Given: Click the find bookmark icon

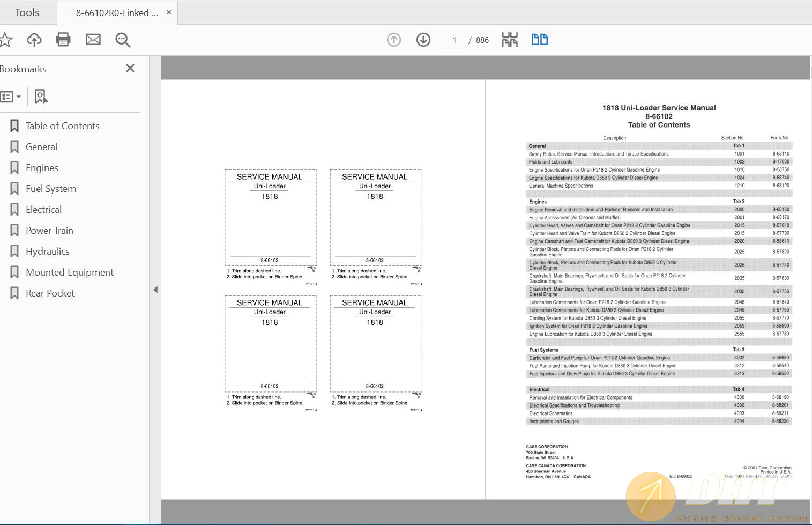Looking at the screenshot, I should [41, 97].
